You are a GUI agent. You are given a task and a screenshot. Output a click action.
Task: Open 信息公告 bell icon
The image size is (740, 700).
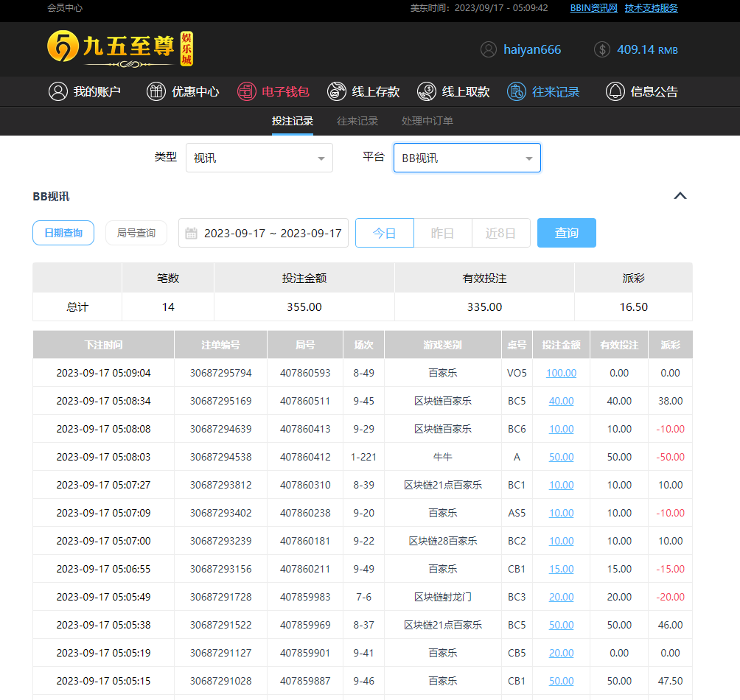click(615, 91)
